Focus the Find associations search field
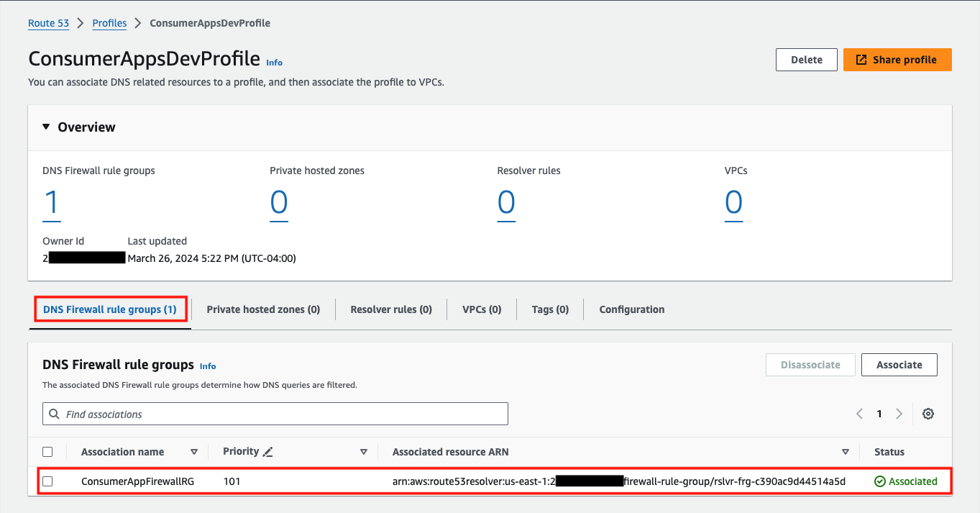980x513 pixels. [275, 414]
